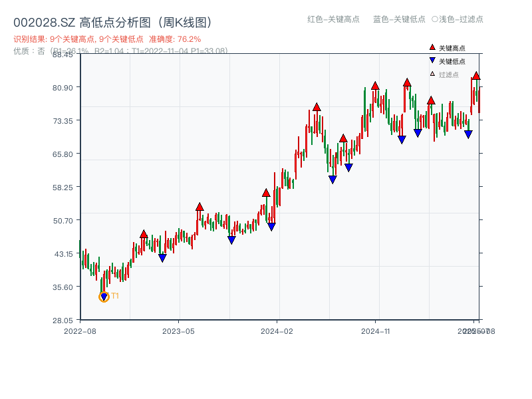Select red key-high triangle near 53 in mid-2023
Viewport: 532px width, 399px height.
200,207
